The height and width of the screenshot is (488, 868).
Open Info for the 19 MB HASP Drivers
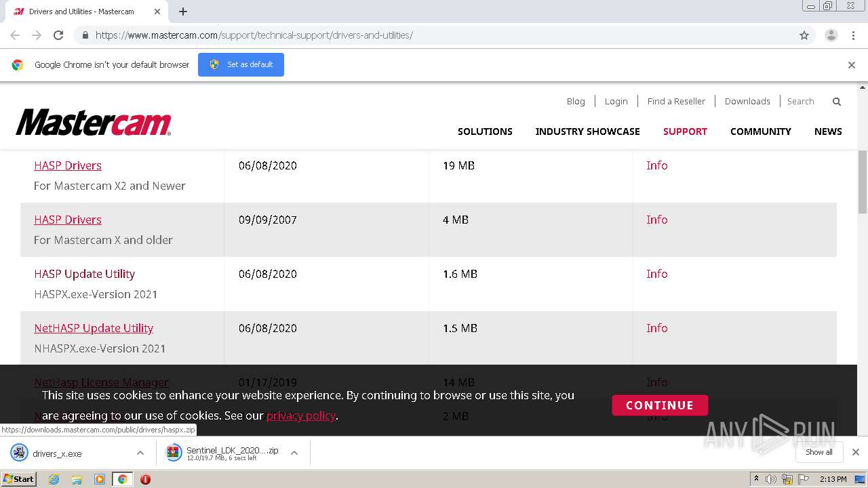click(657, 165)
